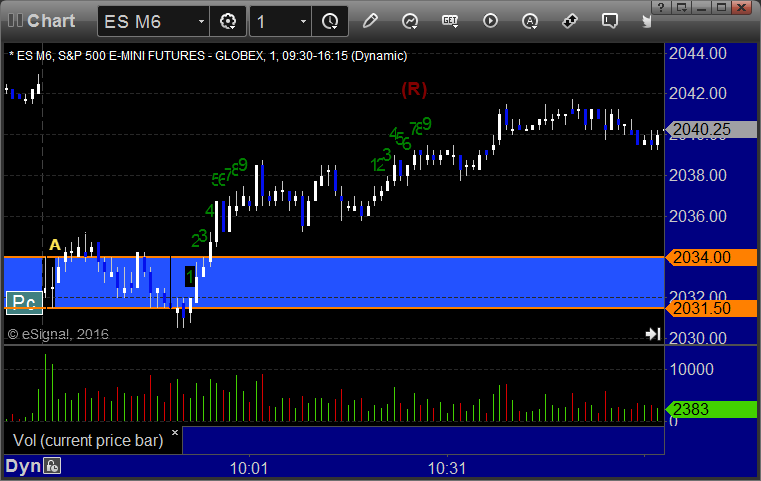Open the GET studies menu
Image resolution: width=761 pixels, height=481 pixels.
tap(450, 21)
